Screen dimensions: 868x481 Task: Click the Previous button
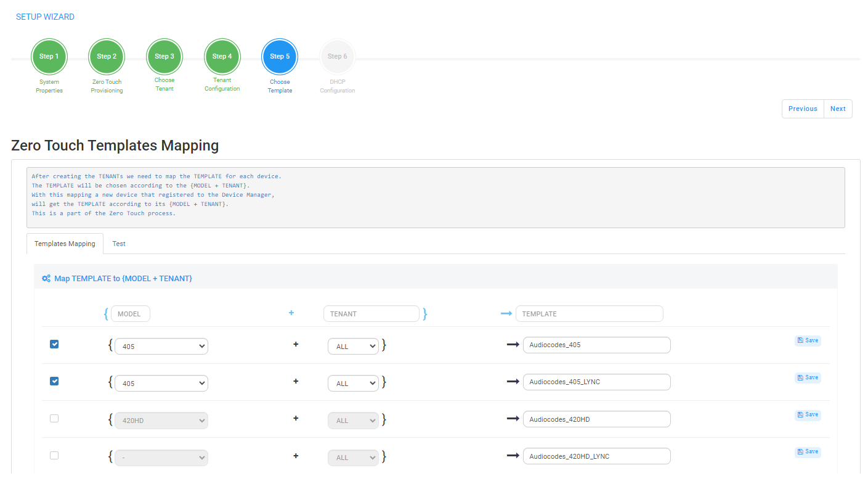pos(803,109)
